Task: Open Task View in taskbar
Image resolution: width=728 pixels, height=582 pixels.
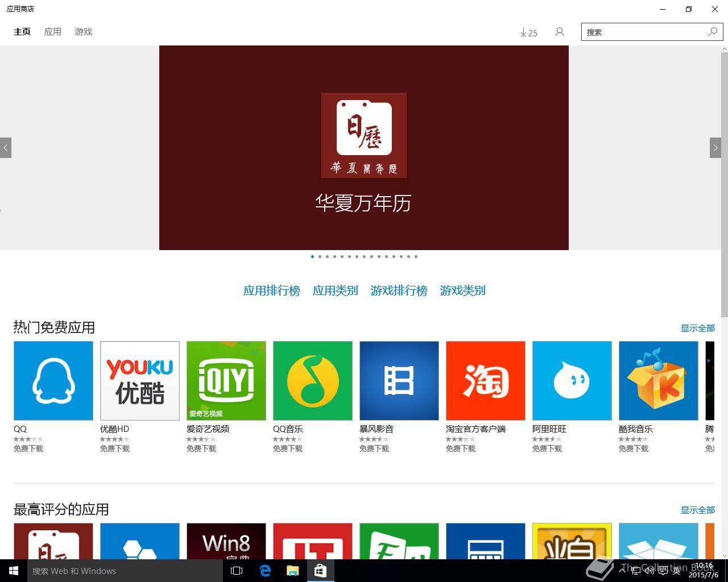Action: pyautogui.click(x=237, y=571)
